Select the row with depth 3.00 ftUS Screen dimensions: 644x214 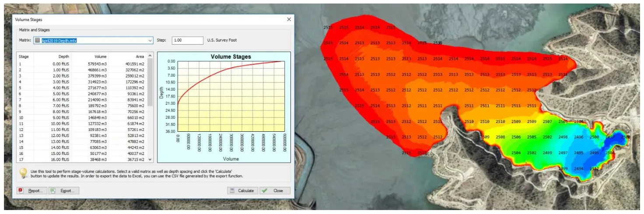tap(82, 82)
